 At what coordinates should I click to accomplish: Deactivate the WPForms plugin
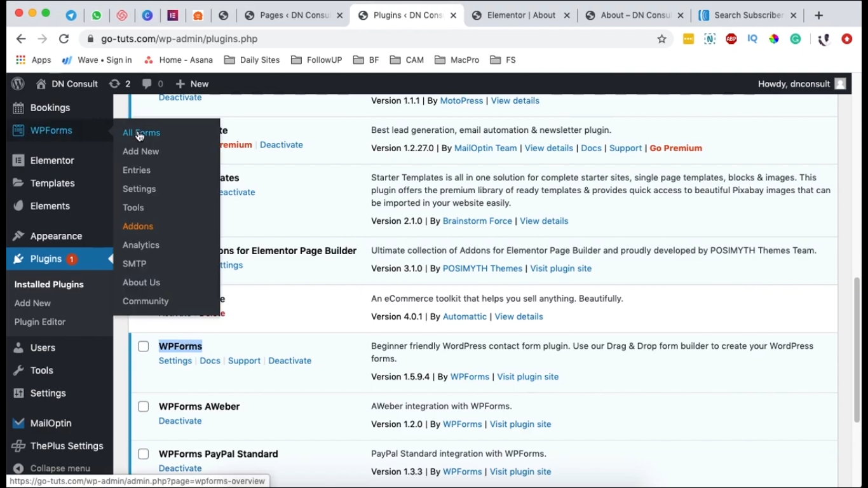tap(290, 361)
